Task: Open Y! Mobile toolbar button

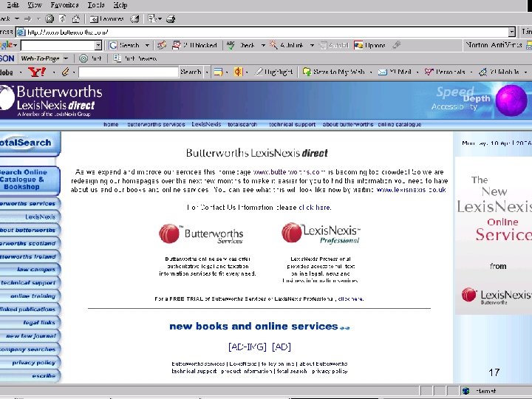Action: tap(499, 72)
